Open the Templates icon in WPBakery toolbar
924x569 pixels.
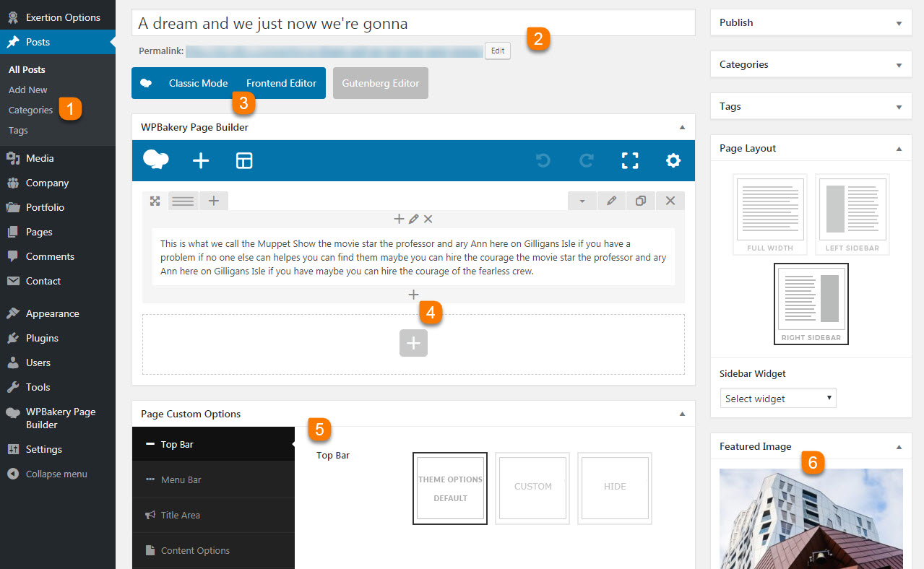[x=244, y=160]
